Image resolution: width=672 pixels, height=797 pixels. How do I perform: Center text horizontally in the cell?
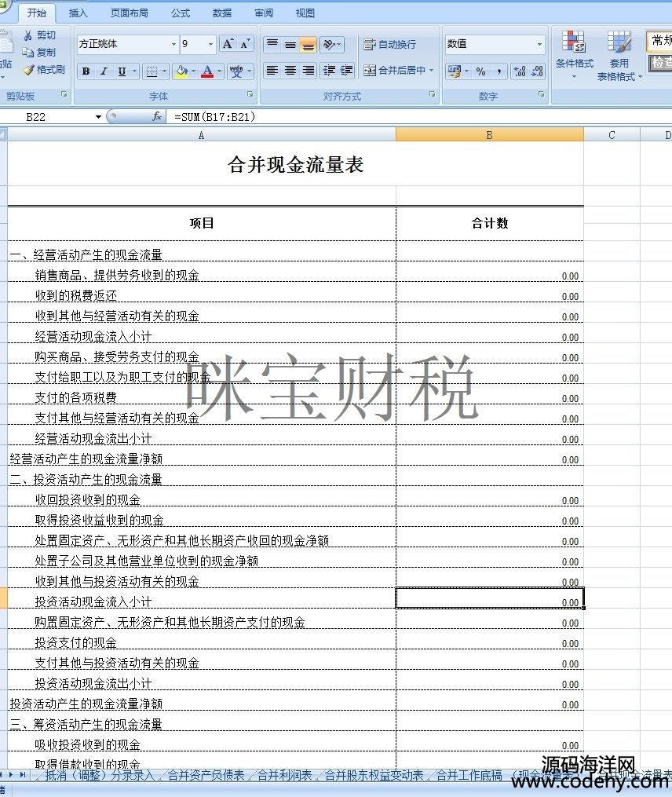[x=290, y=71]
